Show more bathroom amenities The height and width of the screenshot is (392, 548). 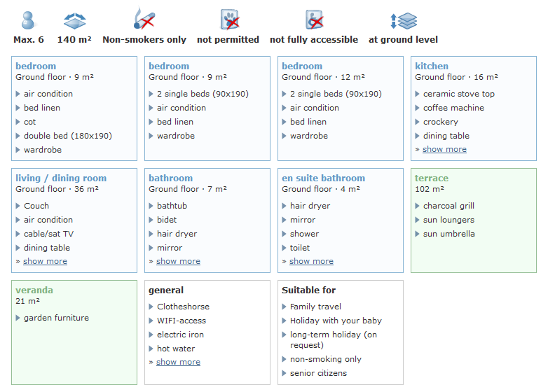tap(178, 261)
